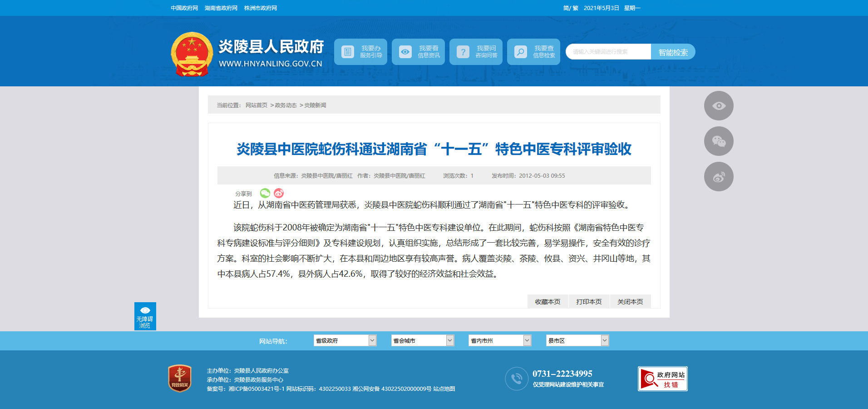Click the 打印本页 print button

[x=589, y=302]
